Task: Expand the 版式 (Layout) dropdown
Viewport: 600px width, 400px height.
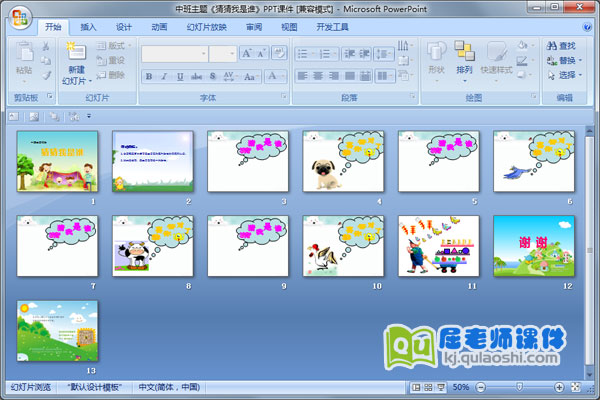Action: tap(116, 46)
